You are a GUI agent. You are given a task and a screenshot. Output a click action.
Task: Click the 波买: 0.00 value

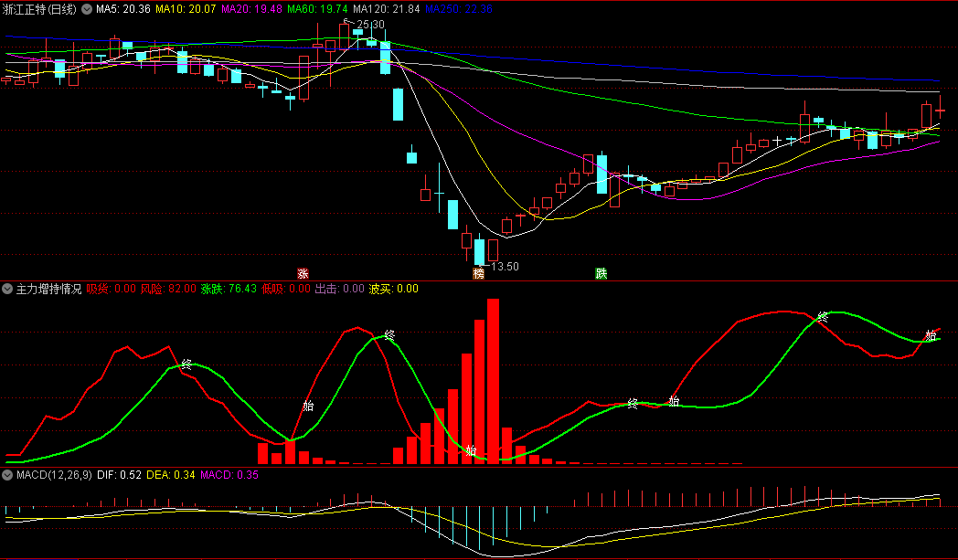(394, 289)
